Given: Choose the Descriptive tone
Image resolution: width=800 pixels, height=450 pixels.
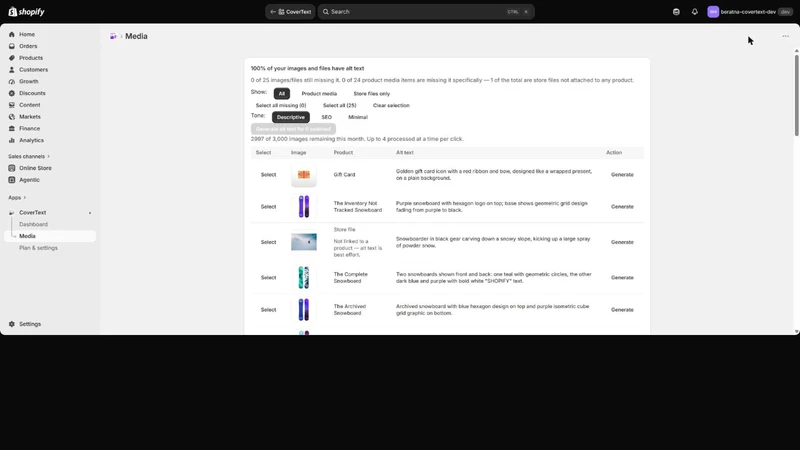Looking at the screenshot, I should pyautogui.click(x=291, y=117).
